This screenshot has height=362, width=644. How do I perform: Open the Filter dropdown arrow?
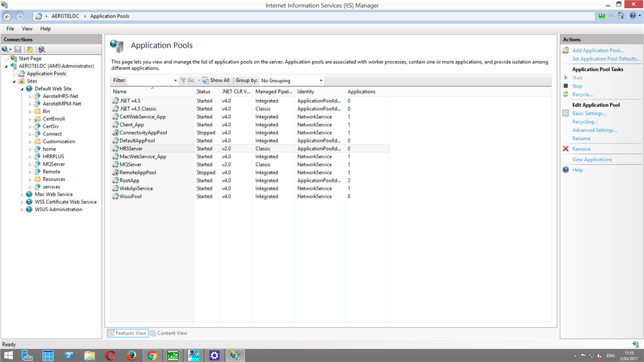175,80
